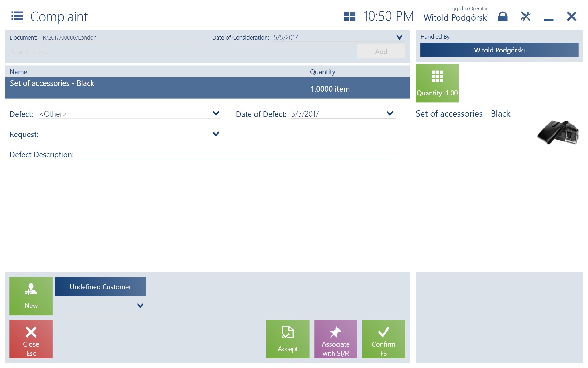This screenshot has width=588, height=368.
Task: Close the complaint with the red Close tile
Action: point(31,339)
